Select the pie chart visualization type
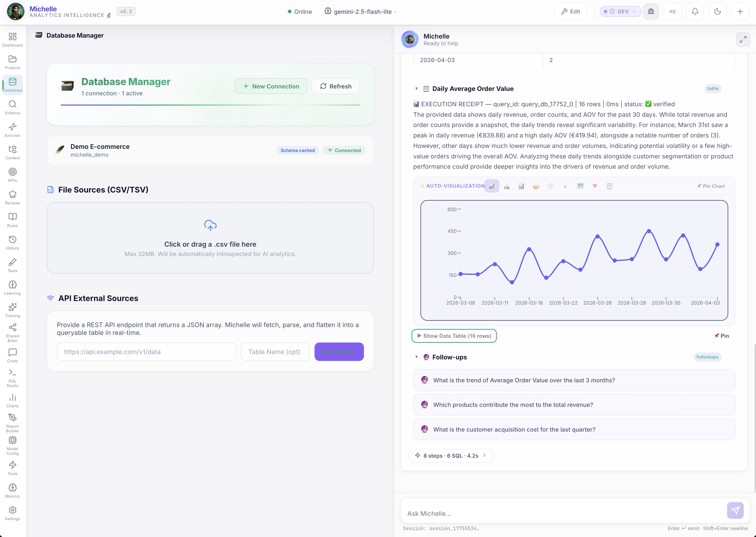 pyautogui.click(x=536, y=186)
